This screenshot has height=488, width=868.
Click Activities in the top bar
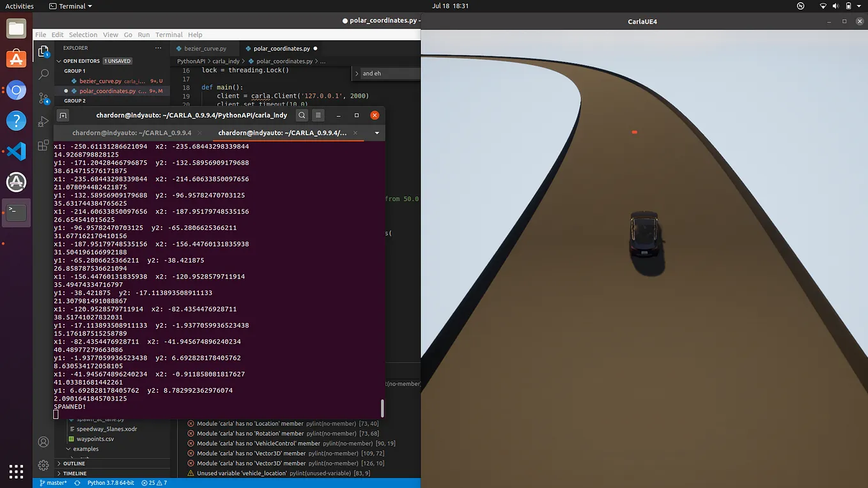(x=19, y=6)
